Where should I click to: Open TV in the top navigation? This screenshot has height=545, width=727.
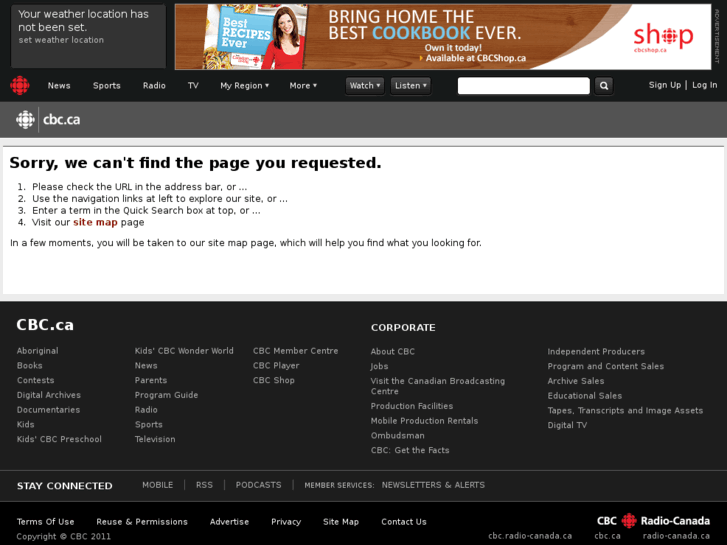click(x=193, y=86)
